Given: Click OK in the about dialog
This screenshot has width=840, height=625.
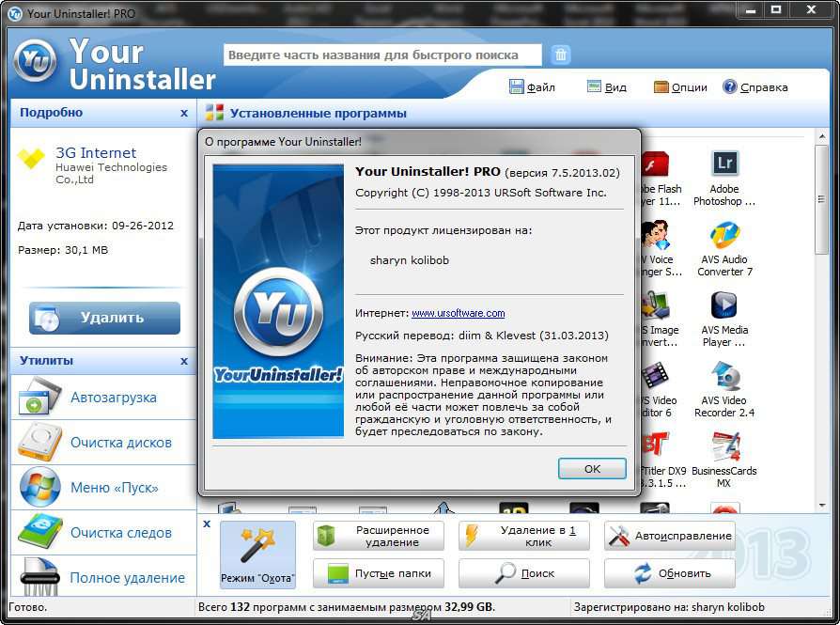Looking at the screenshot, I should pos(591,468).
